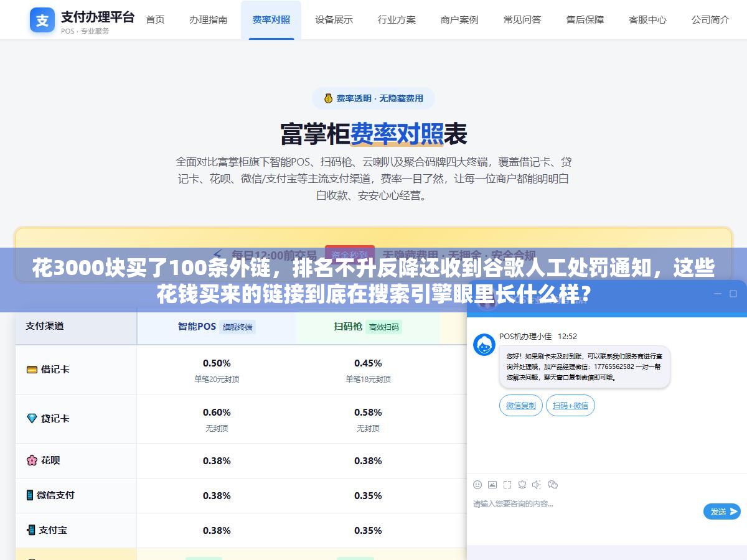Click the 花呗 row label
The height and width of the screenshot is (560, 747).
click(x=50, y=460)
